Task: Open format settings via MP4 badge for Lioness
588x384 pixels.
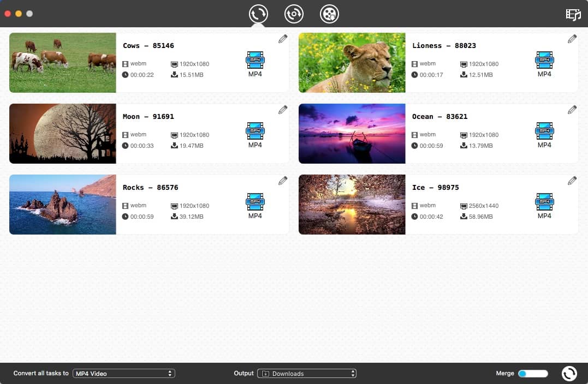Action: pyautogui.click(x=544, y=60)
